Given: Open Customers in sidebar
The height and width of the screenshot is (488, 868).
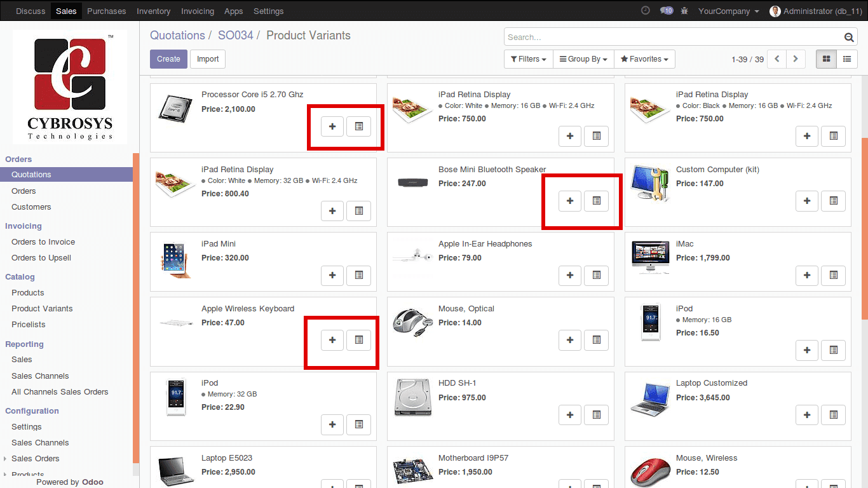Looking at the screenshot, I should click(x=31, y=207).
